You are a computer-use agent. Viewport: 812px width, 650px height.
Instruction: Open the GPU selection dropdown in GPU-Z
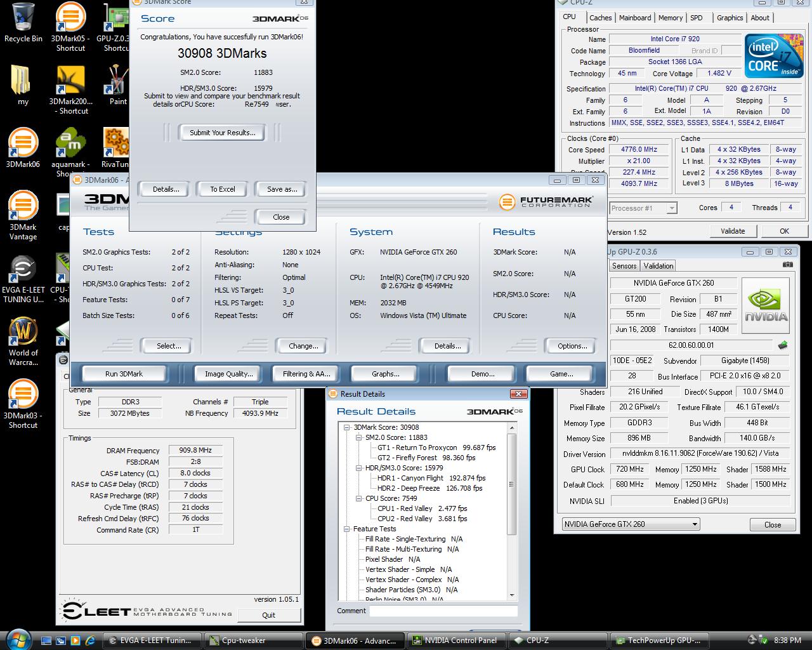(x=631, y=524)
